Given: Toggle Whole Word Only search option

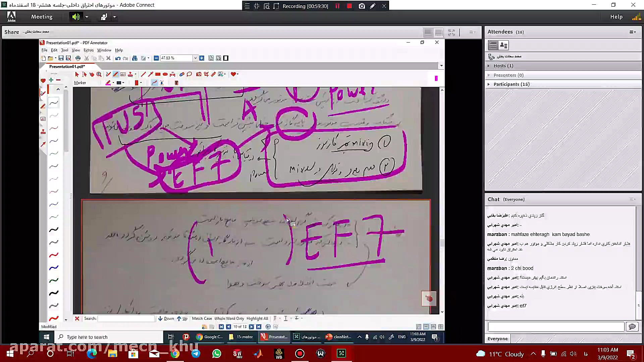Looking at the screenshot, I should coord(229,318).
